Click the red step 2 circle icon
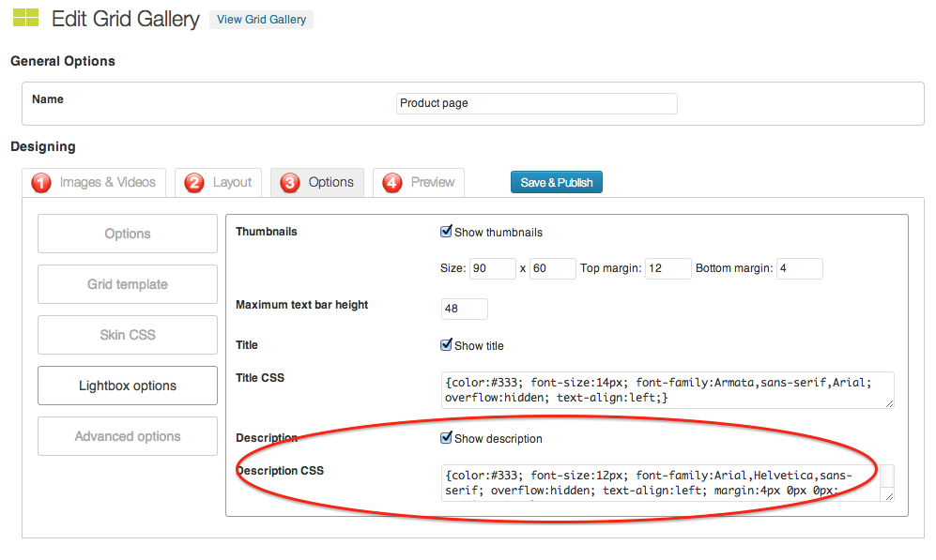 194,183
